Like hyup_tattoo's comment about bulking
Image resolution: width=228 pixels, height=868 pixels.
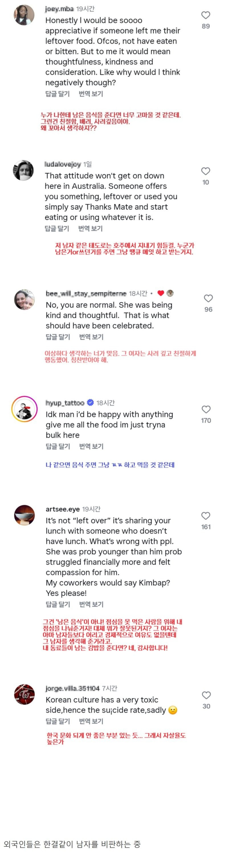click(x=206, y=410)
